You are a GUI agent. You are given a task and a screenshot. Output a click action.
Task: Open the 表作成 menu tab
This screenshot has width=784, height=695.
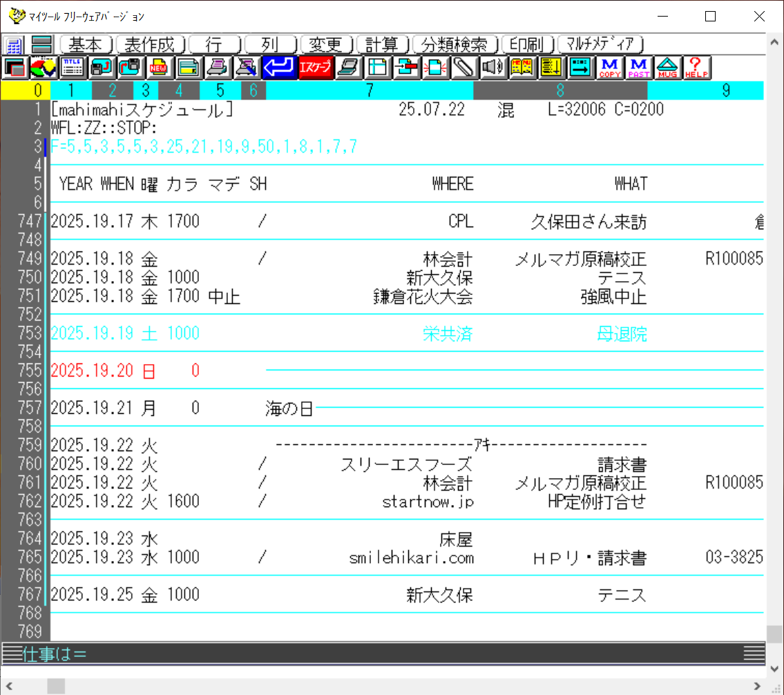click(150, 45)
